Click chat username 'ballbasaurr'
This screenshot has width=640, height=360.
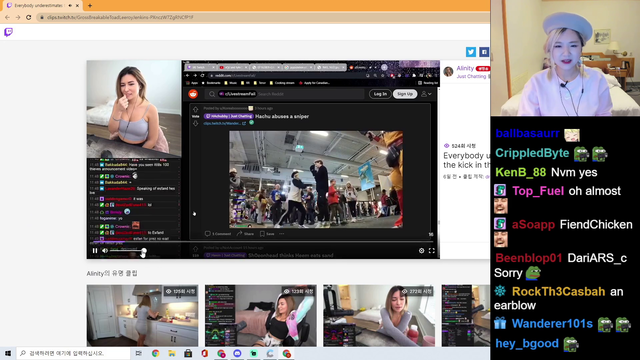(x=527, y=133)
